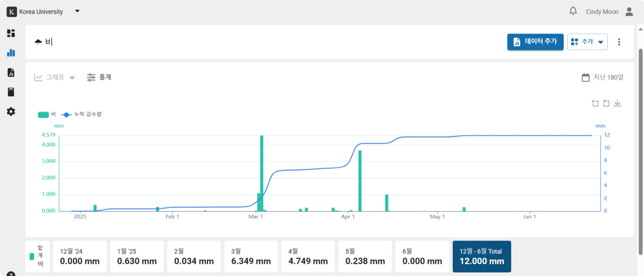Click the tallest rain bar near Mar 1
This screenshot has width=644, height=276.
point(262,173)
